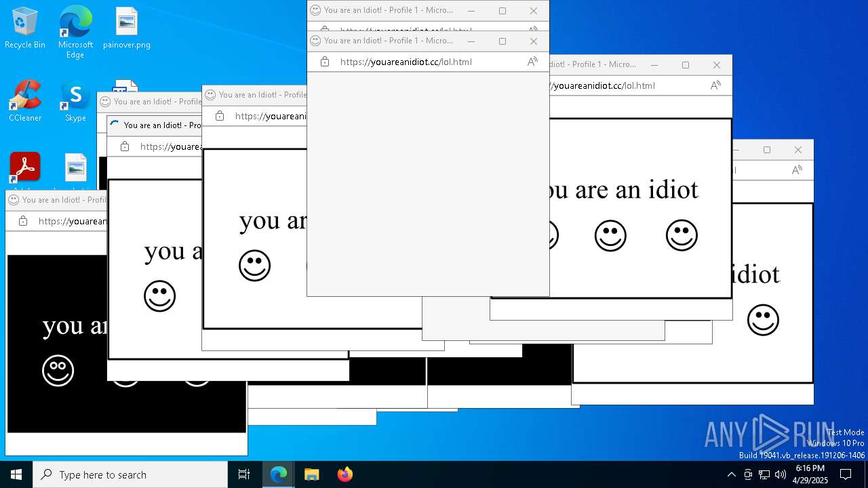Viewport: 868px width, 488px height.
Task: Click the smiley favicon of the black-page window's title
Action: tap(14, 200)
